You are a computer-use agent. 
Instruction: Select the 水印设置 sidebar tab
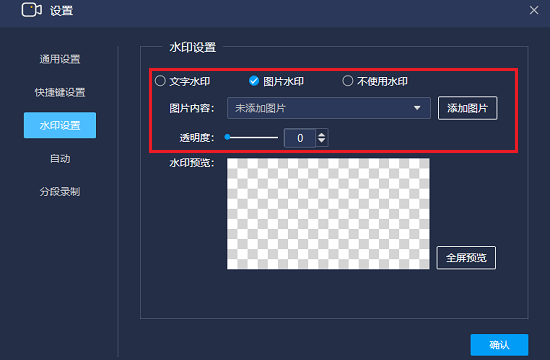tap(60, 125)
